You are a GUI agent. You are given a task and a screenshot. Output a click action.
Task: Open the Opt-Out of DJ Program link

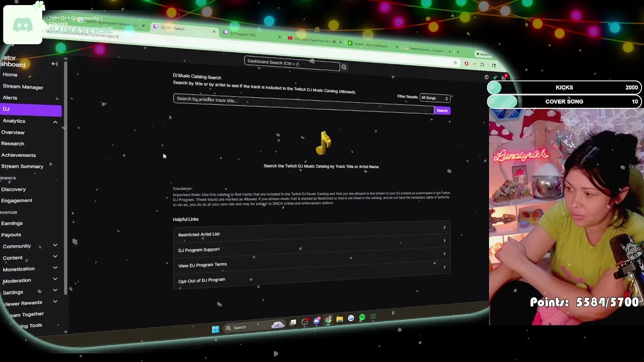click(x=201, y=280)
